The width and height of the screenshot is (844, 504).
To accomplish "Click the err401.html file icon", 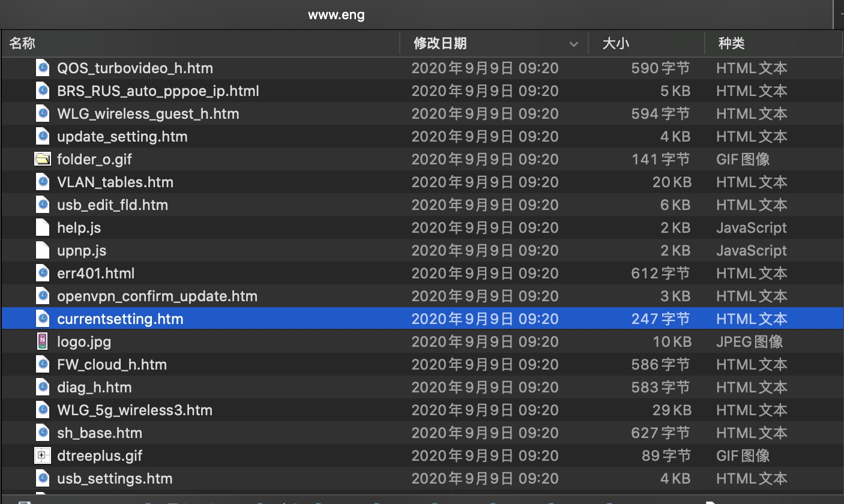I will (x=42, y=274).
